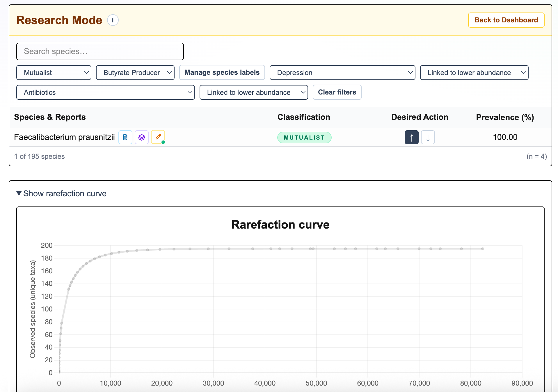Click the purple layers icon beside Faecalibacterium prausnitzii
Image resolution: width=558 pixels, height=392 pixels.
(x=142, y=137)
